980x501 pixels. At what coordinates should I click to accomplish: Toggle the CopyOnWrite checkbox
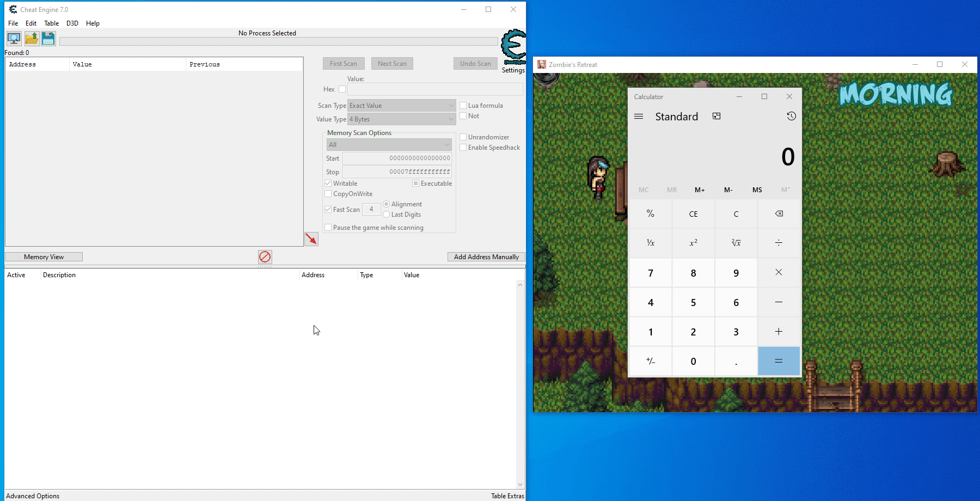pyautogui.click(x=328, y=194)
